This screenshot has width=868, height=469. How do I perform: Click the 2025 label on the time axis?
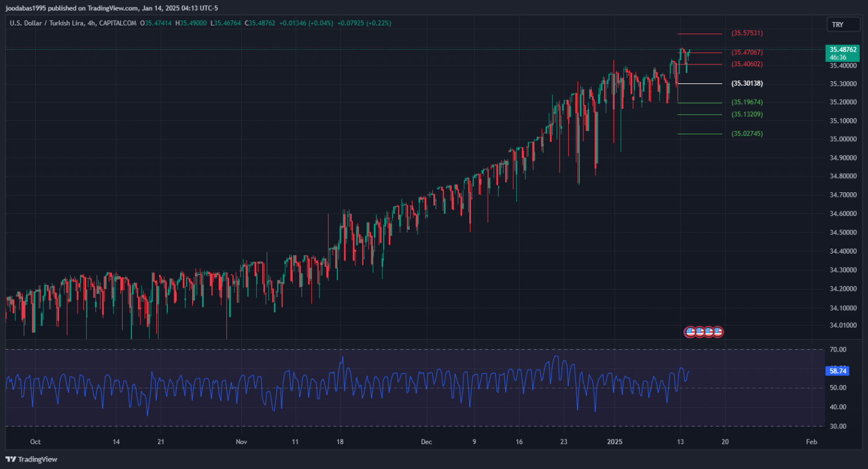click(614, 441)
